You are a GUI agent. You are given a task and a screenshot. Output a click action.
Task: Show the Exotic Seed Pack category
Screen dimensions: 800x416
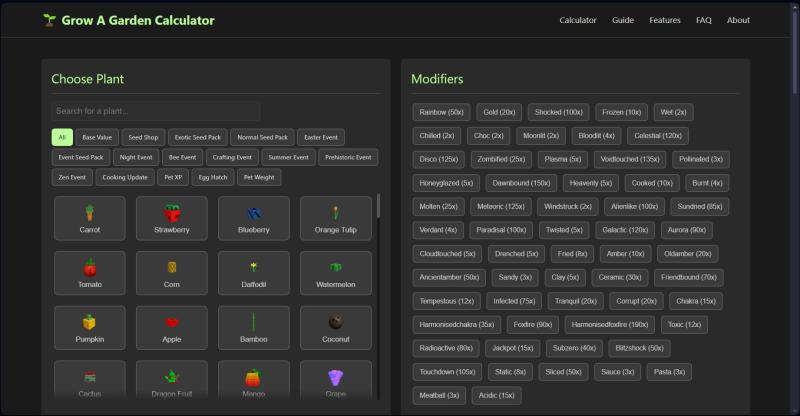[197, 137]
